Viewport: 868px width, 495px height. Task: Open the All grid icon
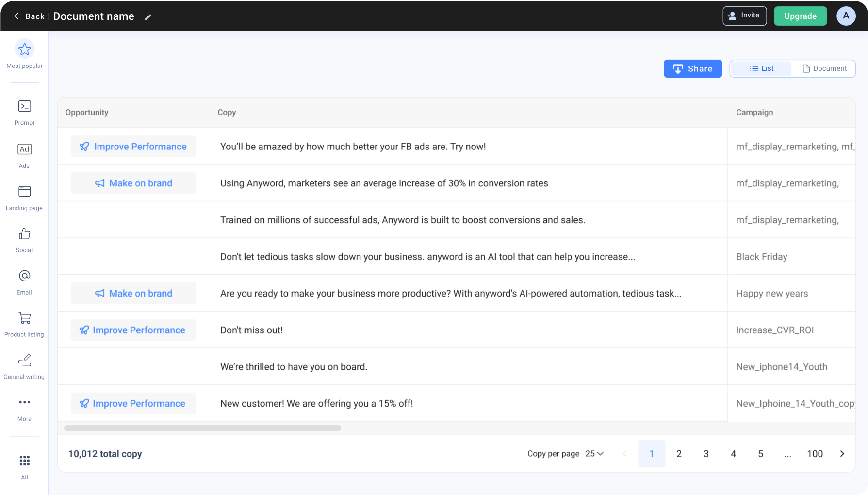(x=24, y=461)
